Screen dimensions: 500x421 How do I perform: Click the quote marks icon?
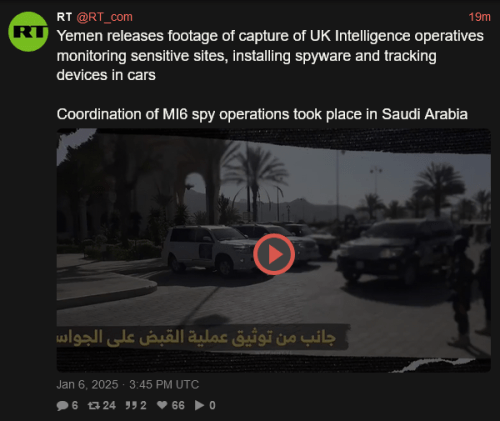[x=131, y=405]
